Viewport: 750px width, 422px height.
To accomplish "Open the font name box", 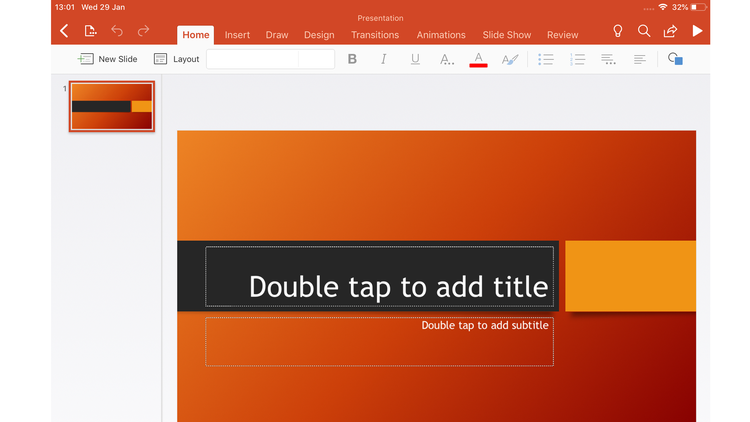I will pyautogui.click(x=251, y=59).
